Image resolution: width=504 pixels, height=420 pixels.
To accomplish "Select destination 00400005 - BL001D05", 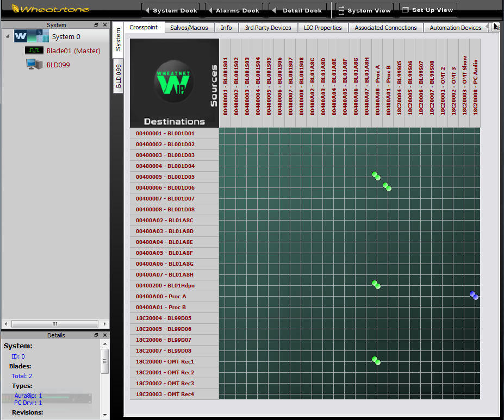I will point(175,177).
